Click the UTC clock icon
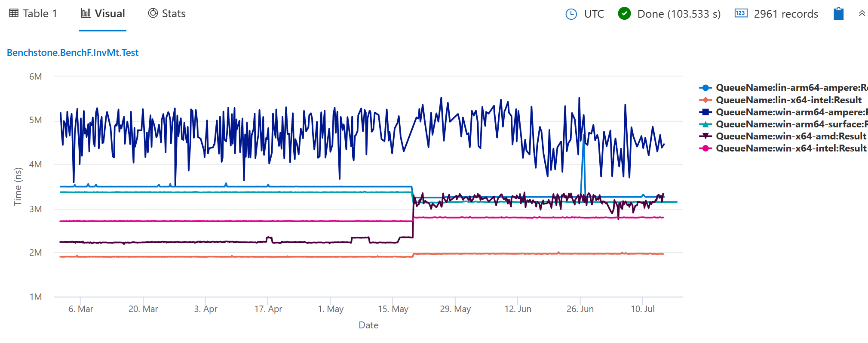Screen dimensions: 868x343 (570, 14)
